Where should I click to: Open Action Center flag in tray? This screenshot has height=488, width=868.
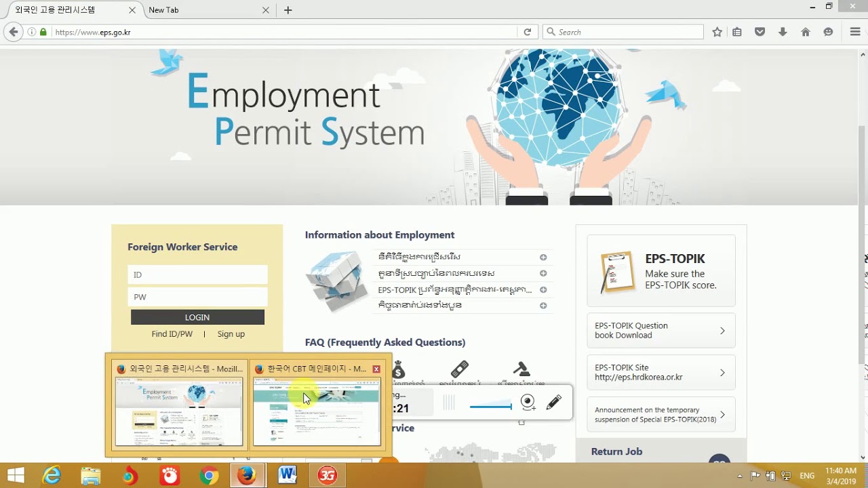click(755, 476)
